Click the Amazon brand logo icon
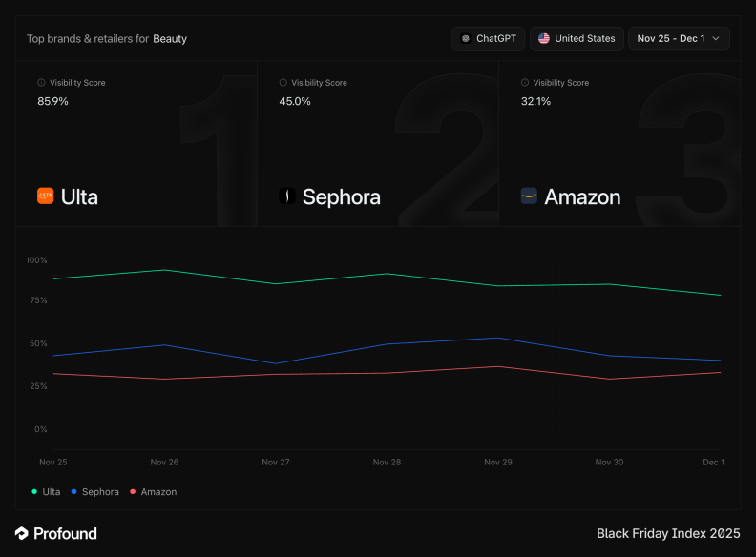 [x=529, y=196]
